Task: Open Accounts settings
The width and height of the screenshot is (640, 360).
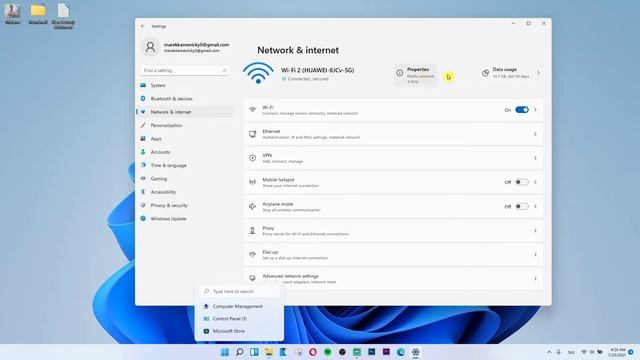Action: coord(185,152)
